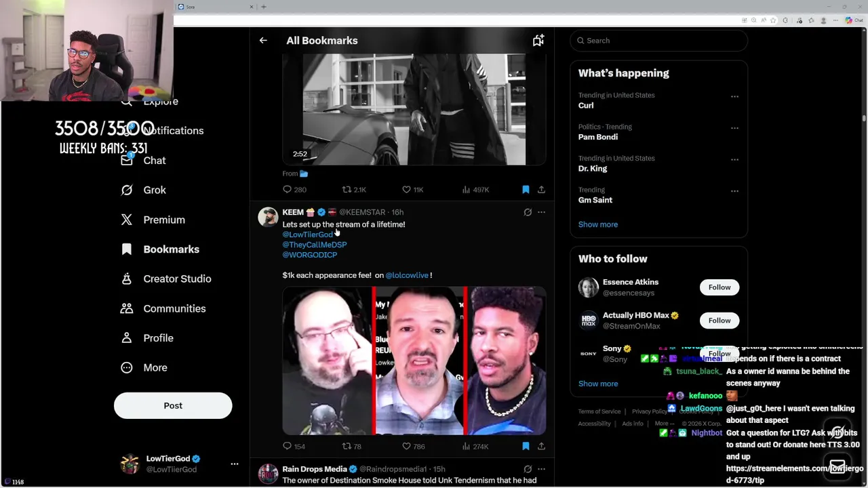Open Grok explain icon on KEEM's post
This screenshot has height=488, width=868.
(528, 212)
